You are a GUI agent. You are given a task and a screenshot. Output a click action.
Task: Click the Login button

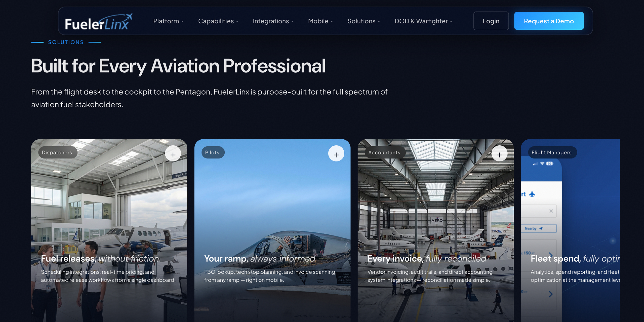coord(491,21)
